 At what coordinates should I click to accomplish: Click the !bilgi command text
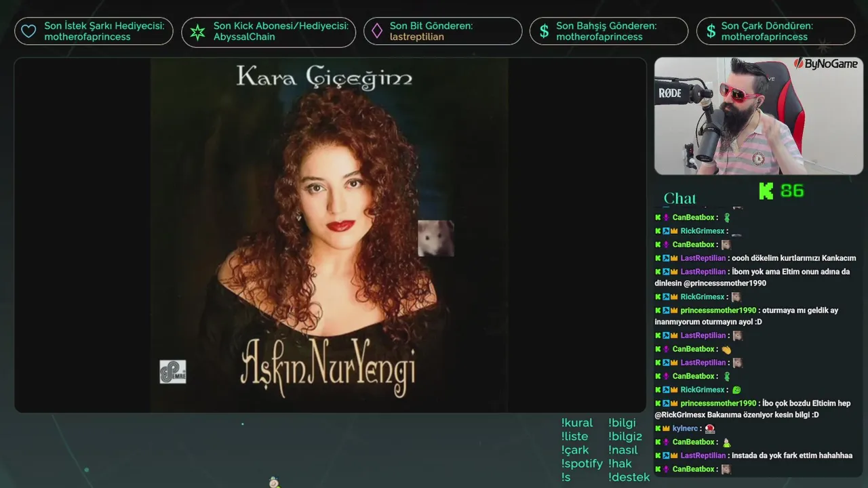point(622,423)
